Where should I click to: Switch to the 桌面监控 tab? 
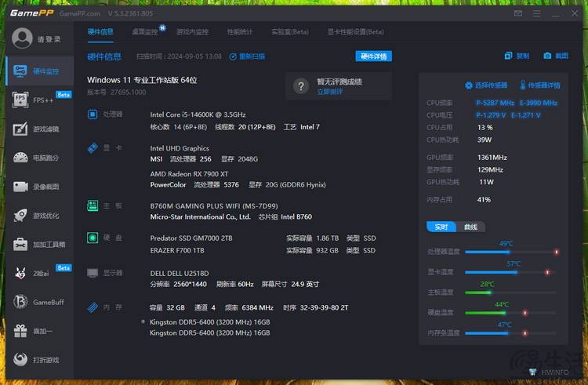pyautogui.click(x=145, y=32)
